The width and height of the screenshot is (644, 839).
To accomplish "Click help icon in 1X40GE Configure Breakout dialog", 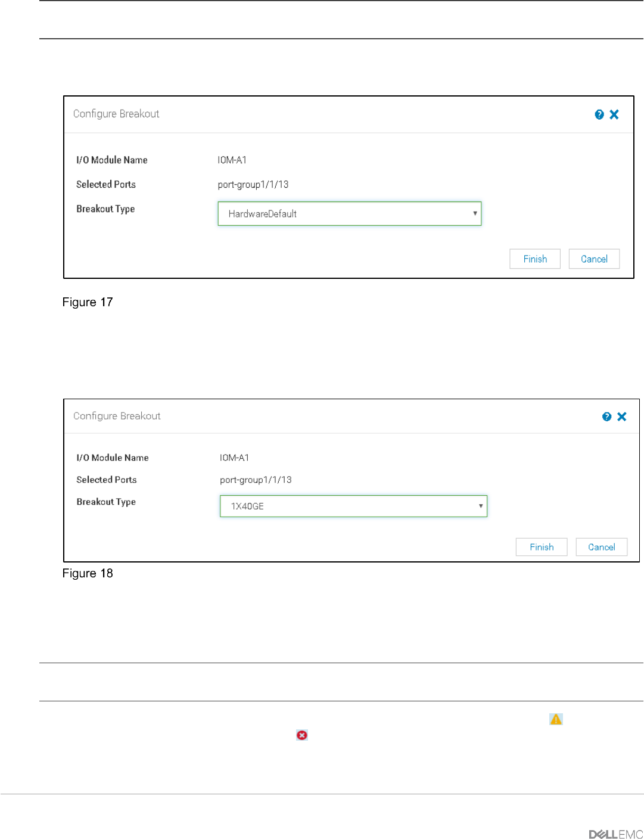I will coord(606,417).
